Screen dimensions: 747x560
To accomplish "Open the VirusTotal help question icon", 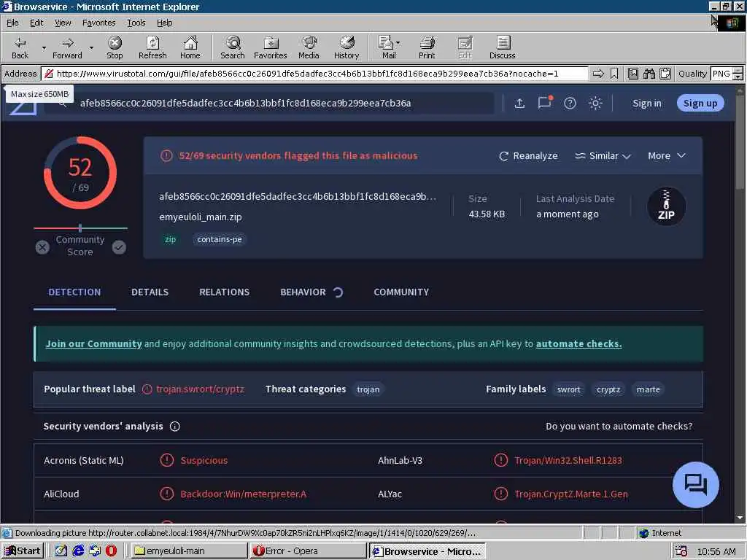I will tap(570, 103).
